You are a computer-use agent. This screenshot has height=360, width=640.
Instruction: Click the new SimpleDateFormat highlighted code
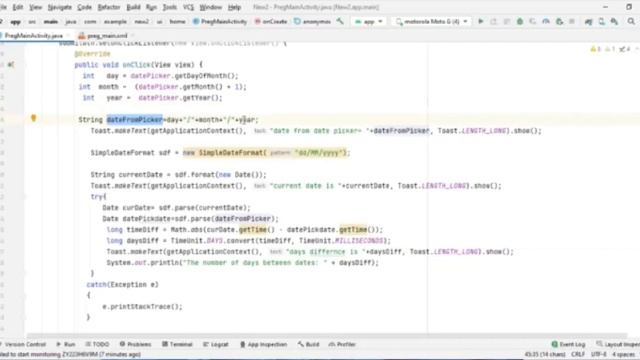[x=266, y=153]
